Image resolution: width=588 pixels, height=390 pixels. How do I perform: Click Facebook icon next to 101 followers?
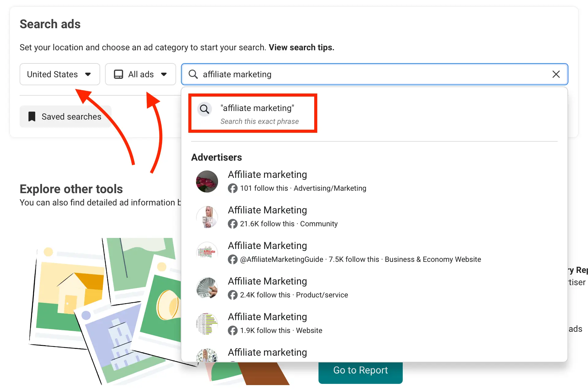pos(232,188)
